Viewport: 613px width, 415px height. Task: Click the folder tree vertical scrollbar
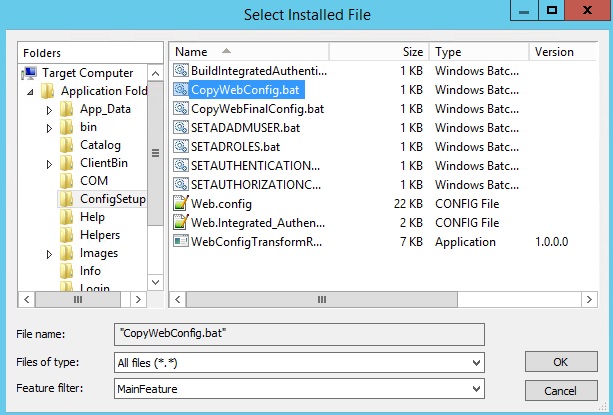click(155, 153)
